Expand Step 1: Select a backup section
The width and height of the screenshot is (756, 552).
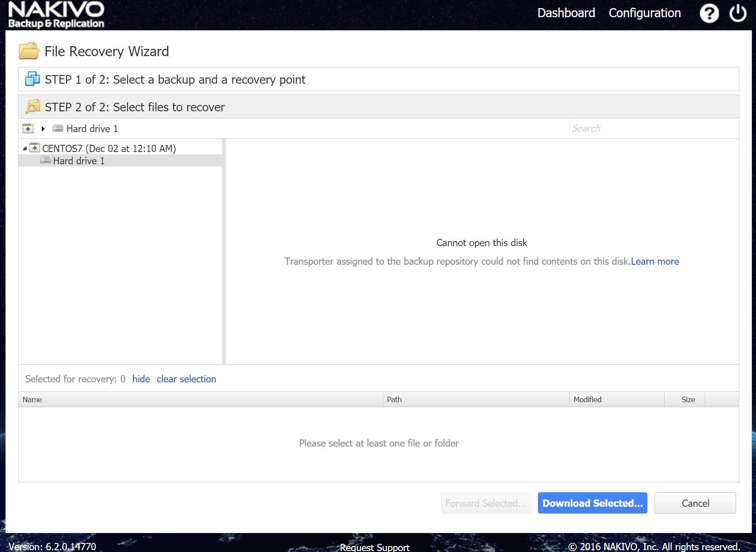[175, 80]
